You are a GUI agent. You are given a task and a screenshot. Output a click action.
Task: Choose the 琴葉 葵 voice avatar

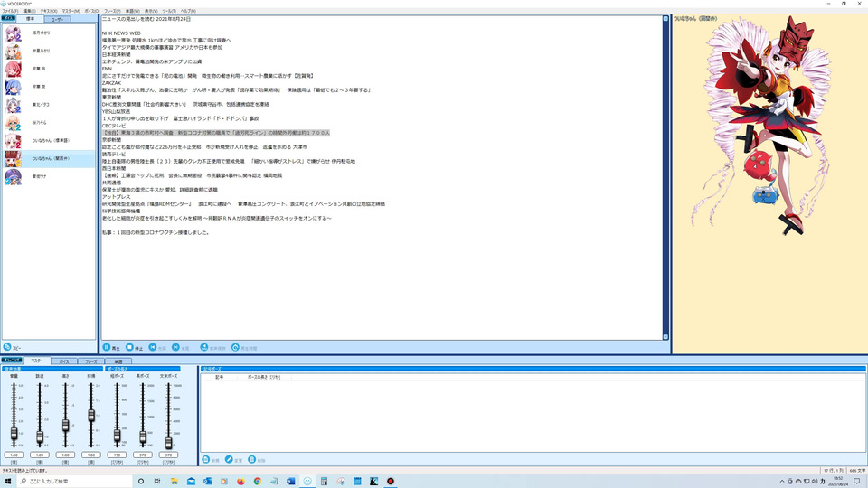coord(14,87)
